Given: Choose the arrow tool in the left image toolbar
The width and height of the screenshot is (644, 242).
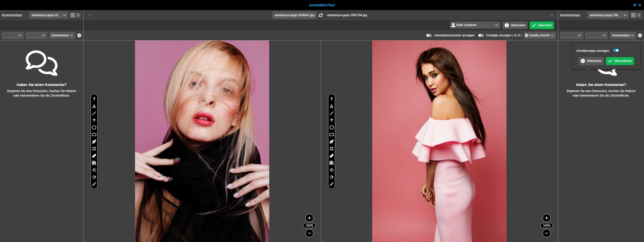Looking at the screenshot, I should [x=94, y=120].
